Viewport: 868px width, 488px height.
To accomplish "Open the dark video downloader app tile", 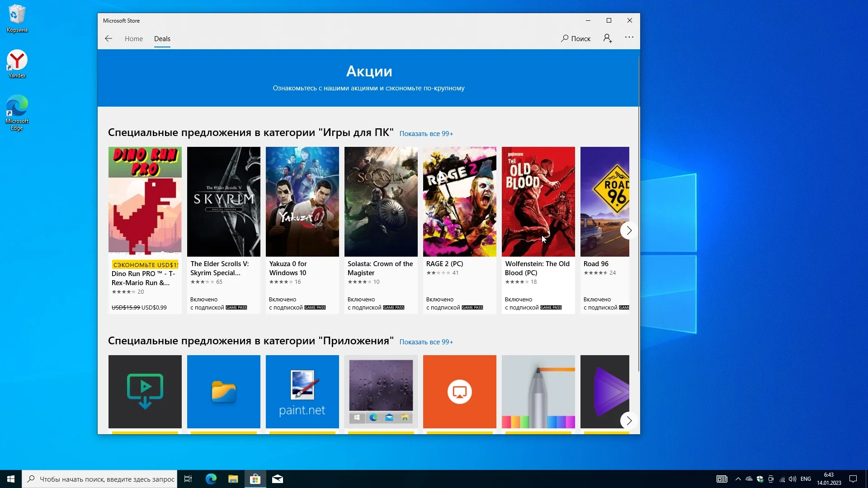I will click(145, 391).
